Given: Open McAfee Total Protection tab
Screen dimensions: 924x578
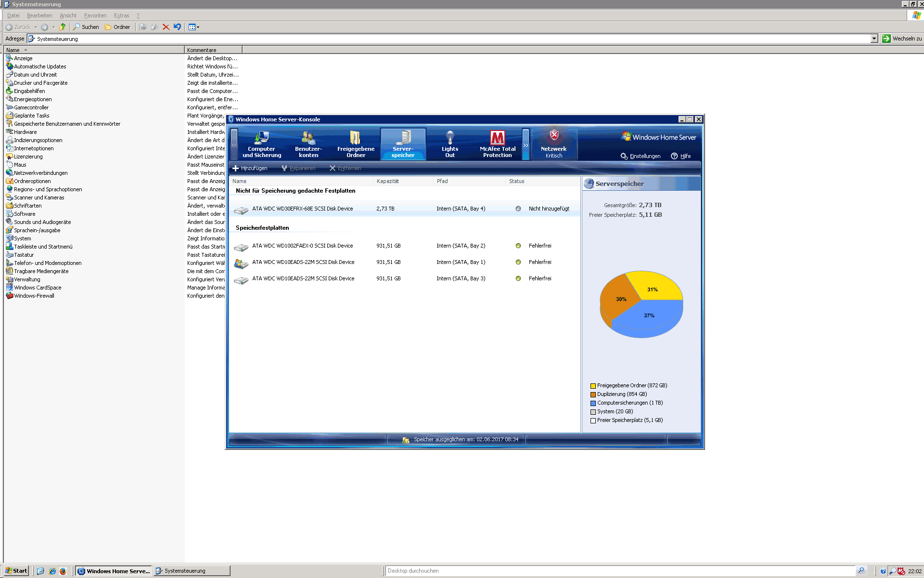Looking at the screenshot, I should [x=497, y=144].
